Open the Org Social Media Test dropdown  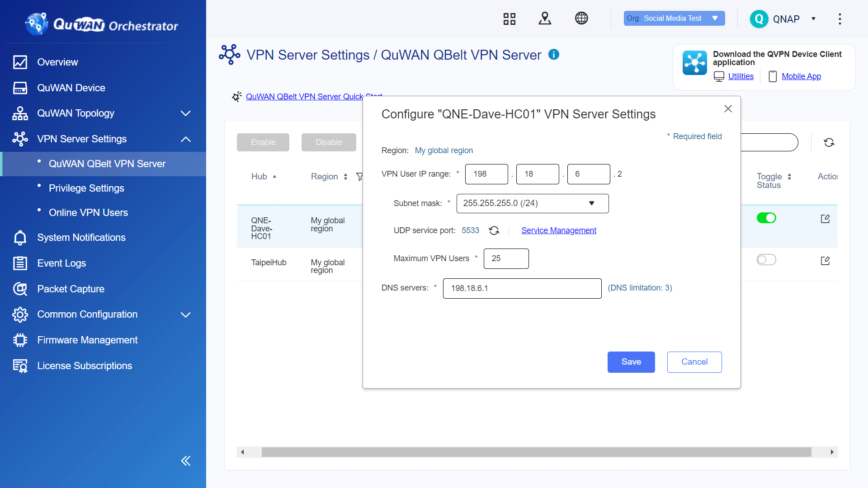click(x=674, y=19)
